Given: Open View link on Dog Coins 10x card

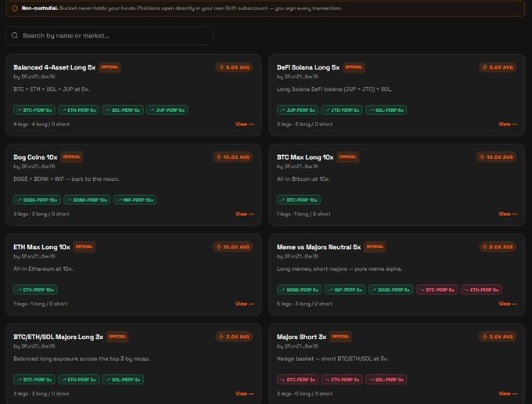Looking at the screenshot, I should [x=244, y=214].
